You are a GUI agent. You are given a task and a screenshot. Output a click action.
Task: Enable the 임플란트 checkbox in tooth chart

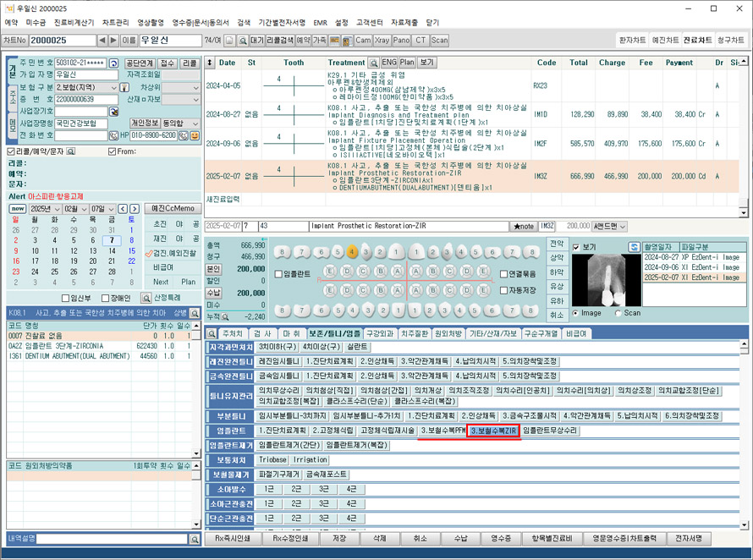pos(279,273)
